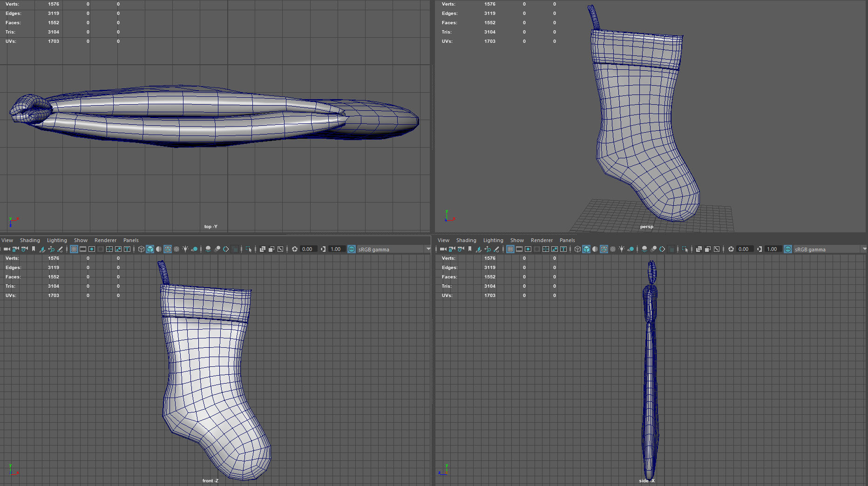The height and width of the screenshot is (486, 868).
Task: Open View menu of side viewport
Action: pos(444,240)
